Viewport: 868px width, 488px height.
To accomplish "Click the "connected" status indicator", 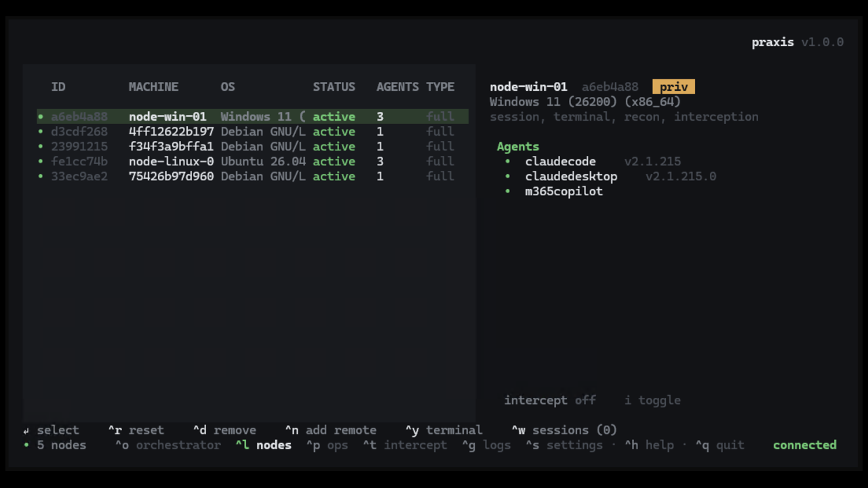I will (805, 445).
